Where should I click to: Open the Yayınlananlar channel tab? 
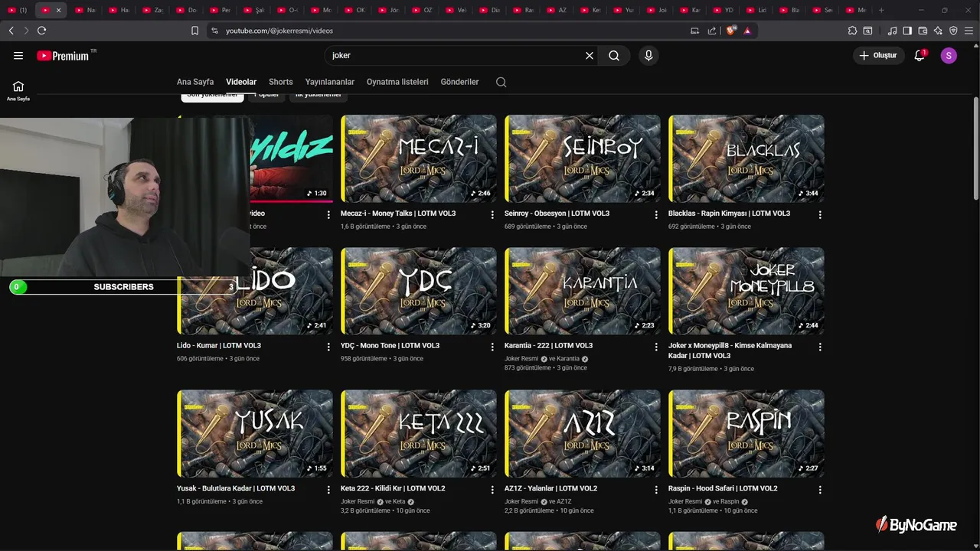point(330,82)
